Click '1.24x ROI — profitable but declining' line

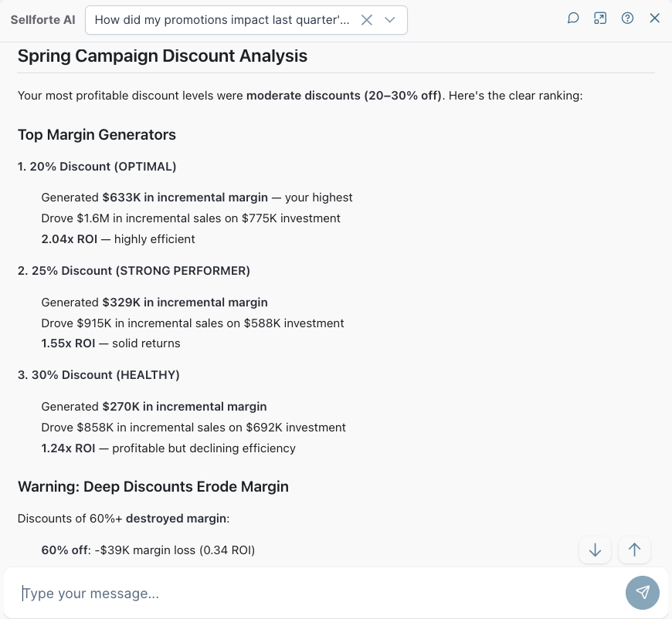(168, 448)
